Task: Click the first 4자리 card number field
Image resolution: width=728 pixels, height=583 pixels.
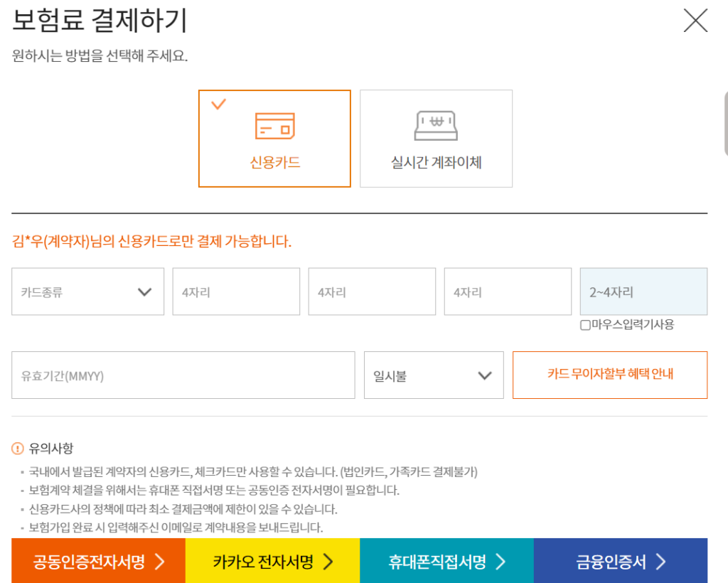Action: (236, 291)
